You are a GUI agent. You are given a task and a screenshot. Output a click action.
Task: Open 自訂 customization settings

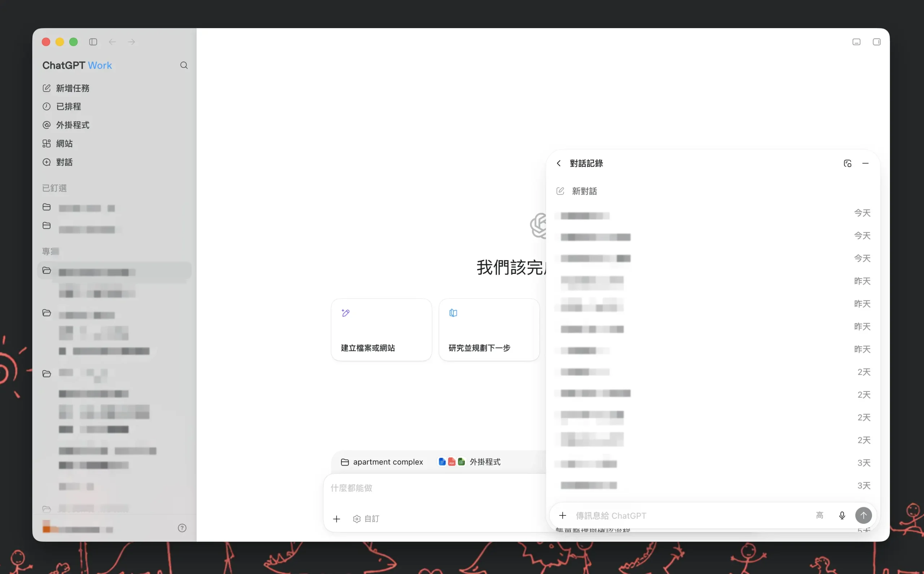pyautogui.click(x=366, y=519)
